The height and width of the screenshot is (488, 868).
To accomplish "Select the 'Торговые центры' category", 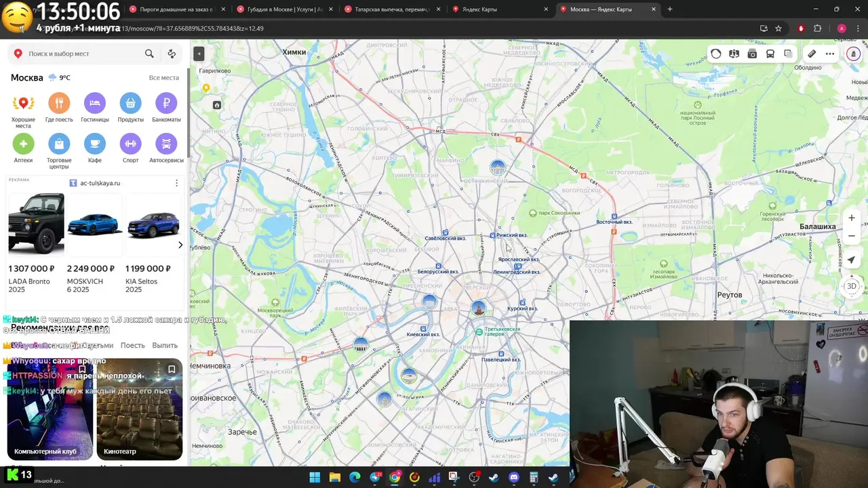I will tap(59, 152).
